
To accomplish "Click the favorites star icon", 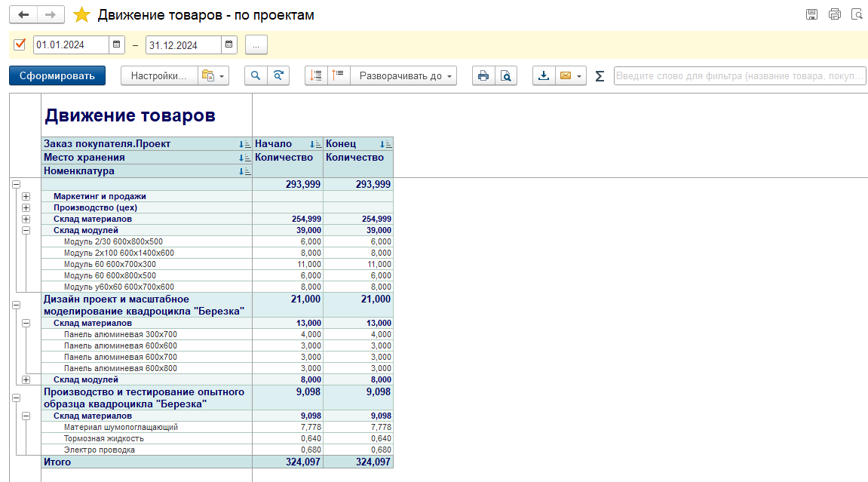I will pyautogui.click(x=81, y=15).
